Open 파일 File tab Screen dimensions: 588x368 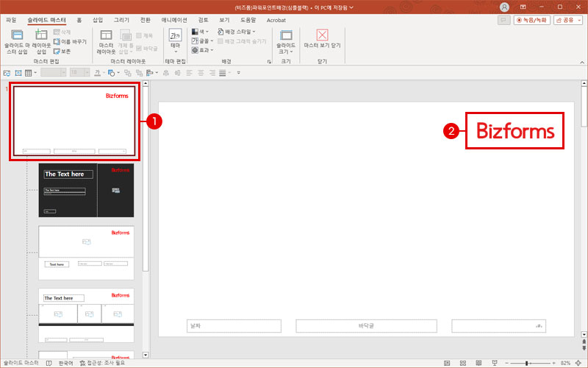point(11,20)
